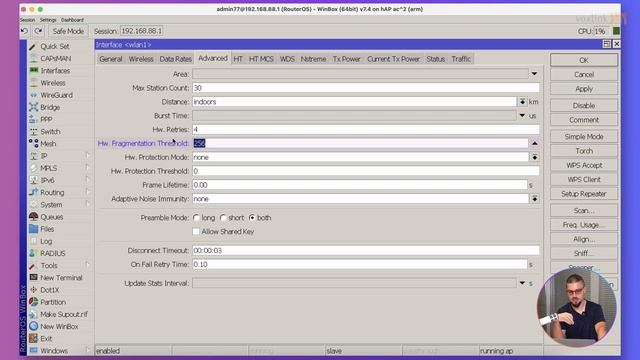Screen dimensions: 640x360
Task: Open the Files menu
Action: (x=47, y=229)
